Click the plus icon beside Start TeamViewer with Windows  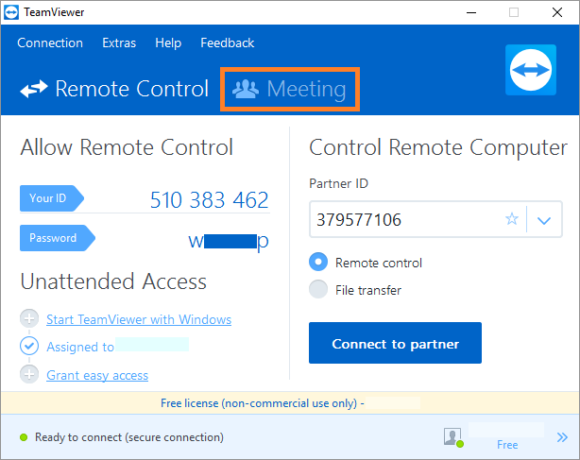click(x=29, y=319)
